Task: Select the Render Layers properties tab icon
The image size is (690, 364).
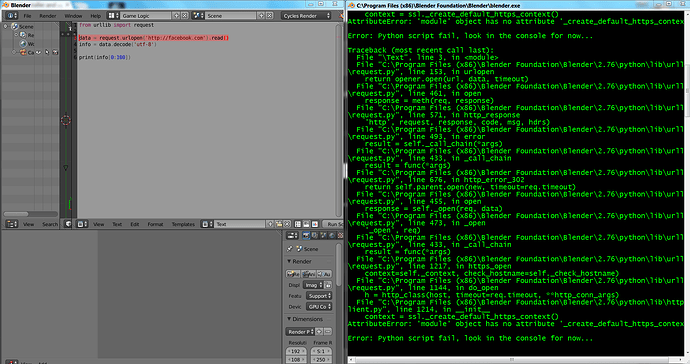Action: pyautogui.click(x=314, y=236)
